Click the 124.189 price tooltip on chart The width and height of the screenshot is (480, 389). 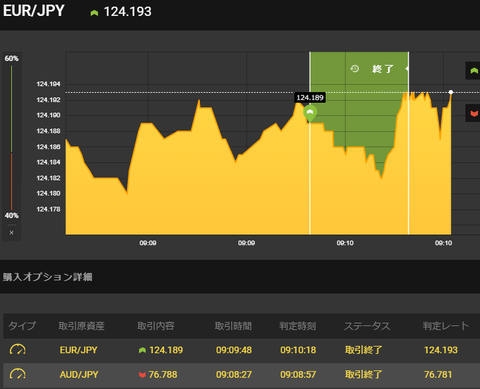pos(310,98)
